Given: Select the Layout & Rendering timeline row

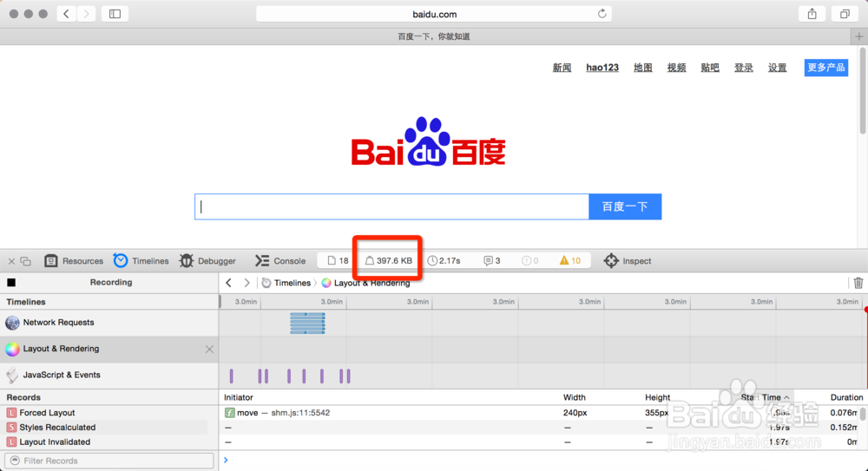Looking at the screenshot, I should (109, 349).
